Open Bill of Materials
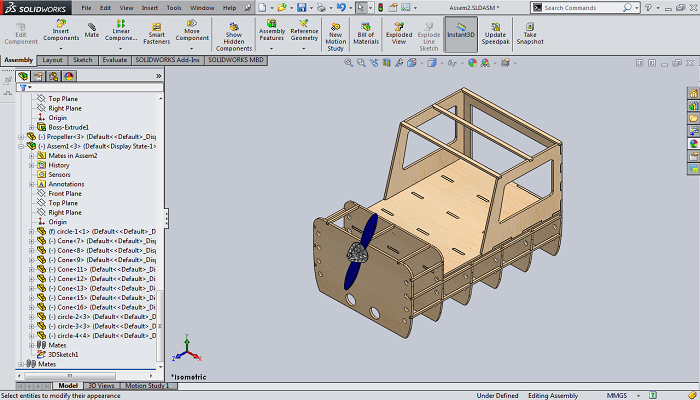 366,33
